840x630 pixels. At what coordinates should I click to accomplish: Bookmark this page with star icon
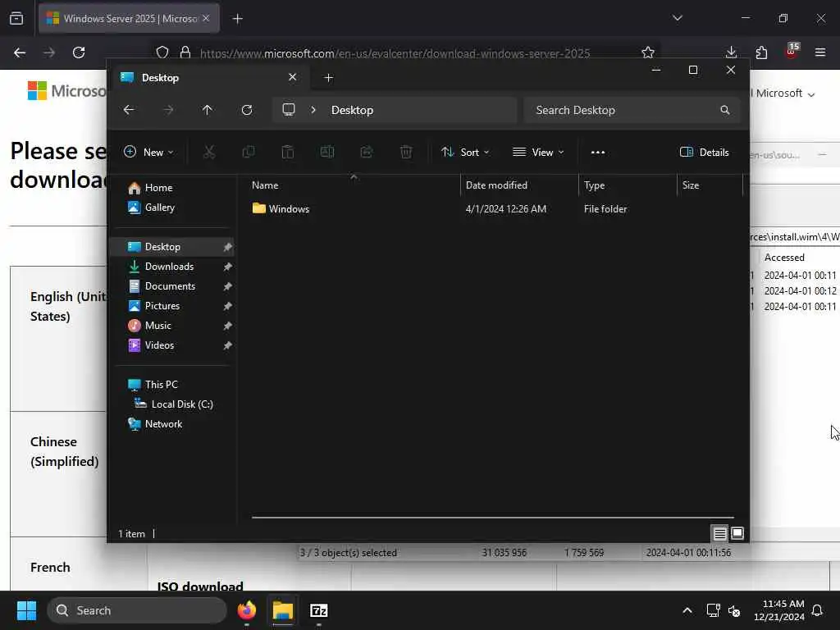pos(648,52)
